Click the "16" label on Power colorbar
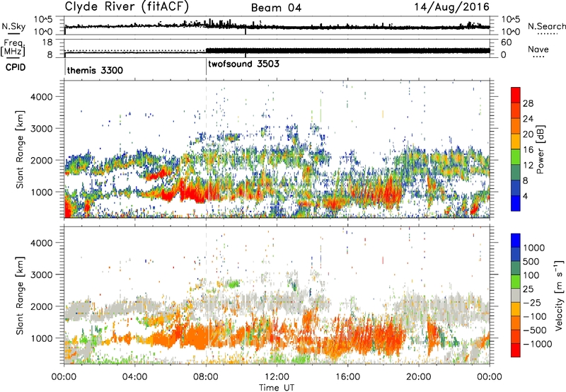Viewport: 566px width, 392px height. point(528,150)
